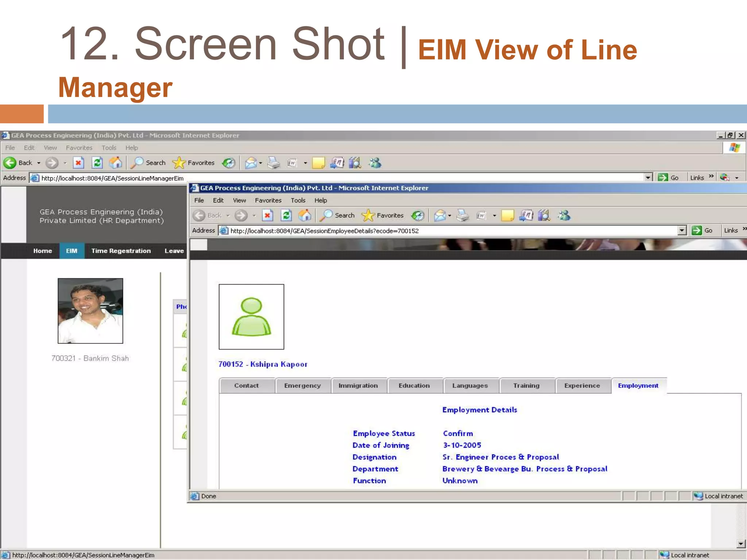747x560 pixels.
Task: Click Search magnifier in front window toolbar
Action: click(x=326, y=215)
